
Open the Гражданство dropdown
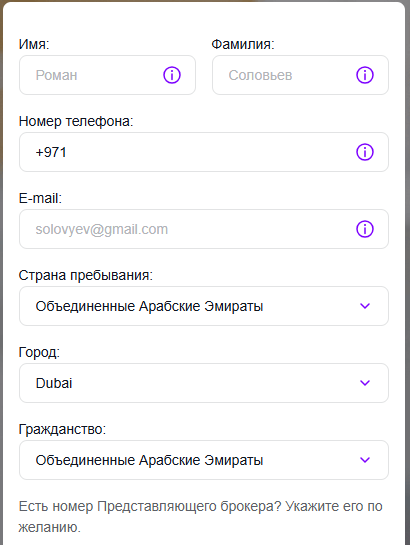tap(204, 460)
